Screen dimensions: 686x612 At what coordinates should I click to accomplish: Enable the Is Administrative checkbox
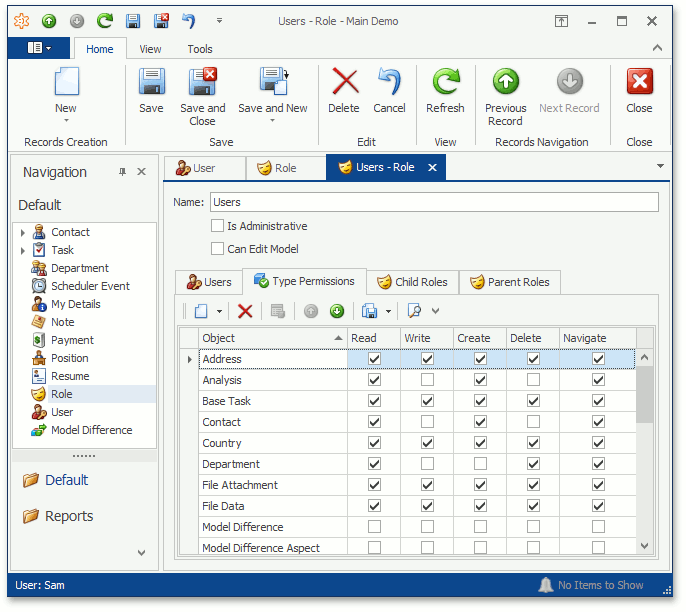click(x=218, y=227)
